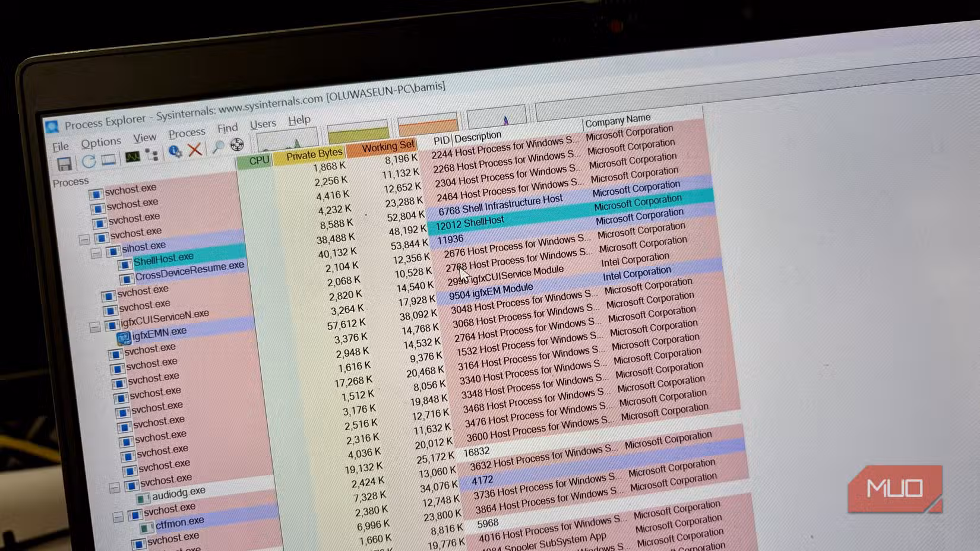Open the File menu
Image resolution: width=980 pixels, height=551 pixels.
(x=61, y=146)
